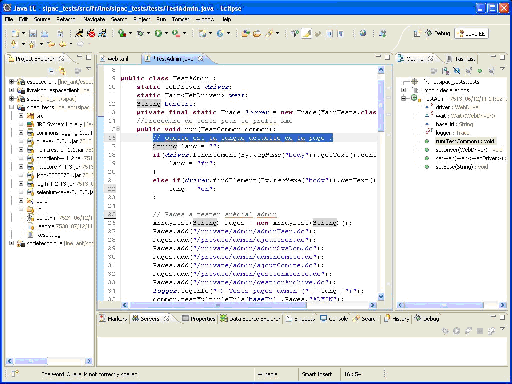This screenshot has height=384, width=512.
Task: Toggle Hide Non-Public Members green icon in Outline
Action: (x=480, y=71)
